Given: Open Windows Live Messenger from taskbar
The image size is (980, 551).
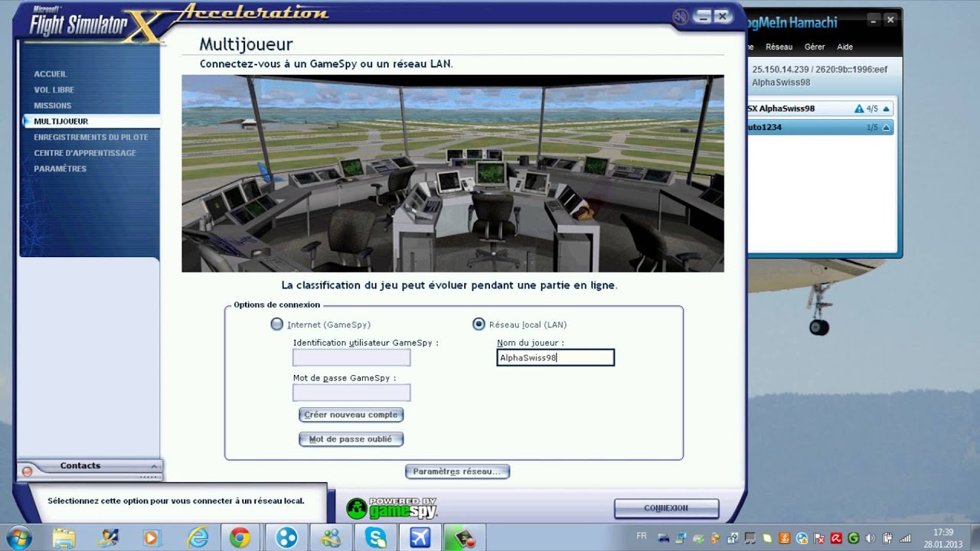Looking at the screenshot, I should (x=331, y=537).
